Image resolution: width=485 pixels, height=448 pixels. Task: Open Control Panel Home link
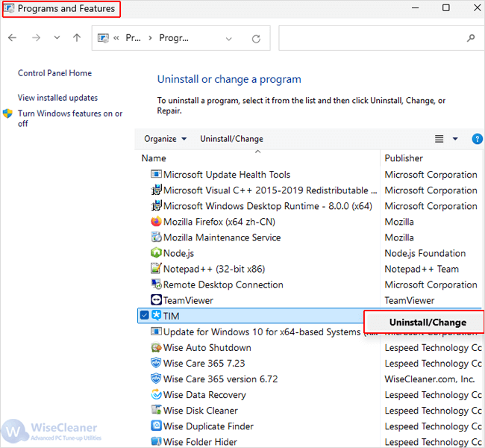pyautogui.click(x=54, y=73)
